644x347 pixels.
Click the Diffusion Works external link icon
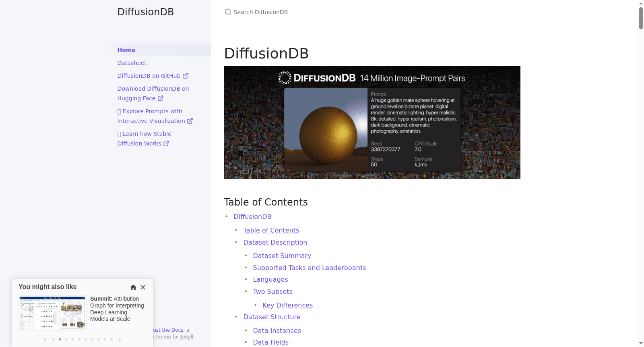click(166, 143)
